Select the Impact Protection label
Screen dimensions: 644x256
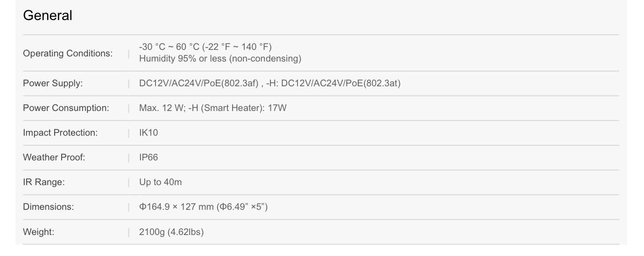point(60,133)
